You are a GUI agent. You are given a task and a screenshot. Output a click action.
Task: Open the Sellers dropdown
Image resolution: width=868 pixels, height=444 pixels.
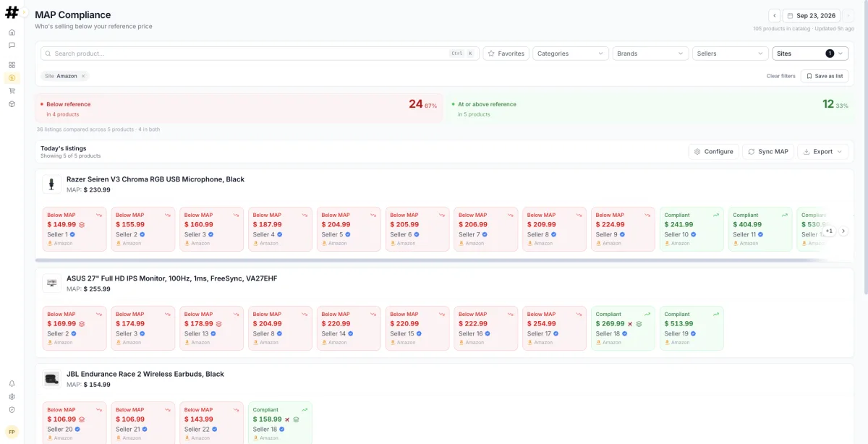[731, 54]
